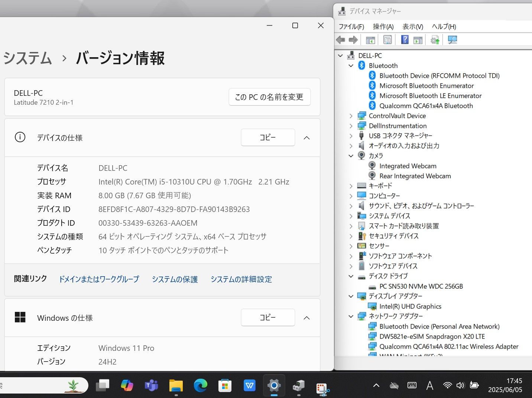Collapse the Windows の仕様 section chevron
Screen dimensions: 532x398
coord(306,318)
